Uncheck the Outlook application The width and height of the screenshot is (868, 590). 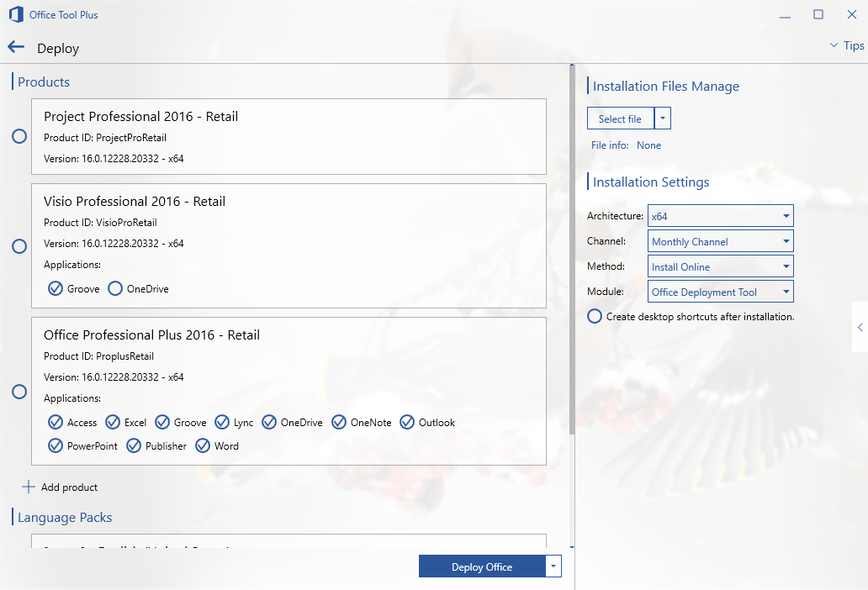407,423
